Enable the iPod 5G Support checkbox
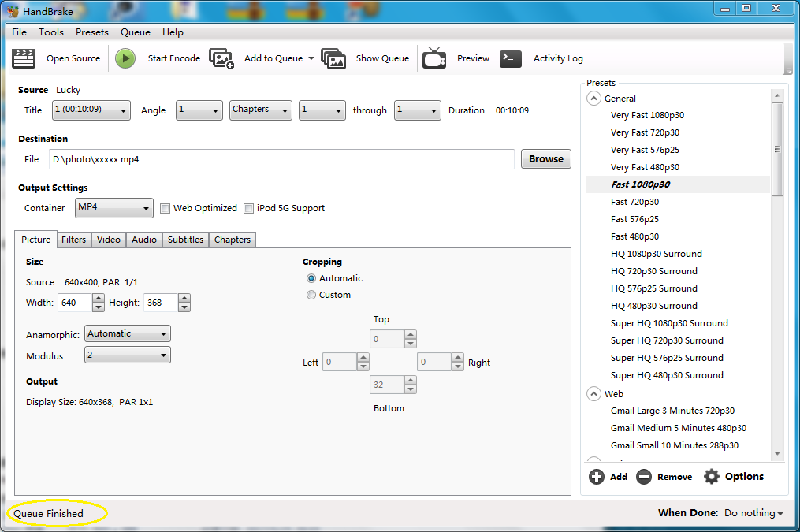The width and height of the screenshot is (800, 532). 248,208
